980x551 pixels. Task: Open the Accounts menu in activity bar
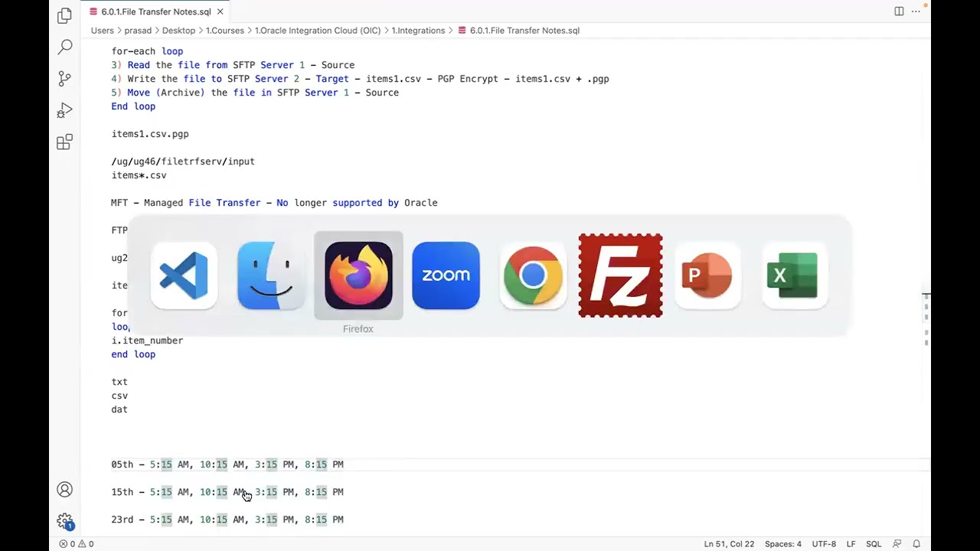click(x=65, y=490)
